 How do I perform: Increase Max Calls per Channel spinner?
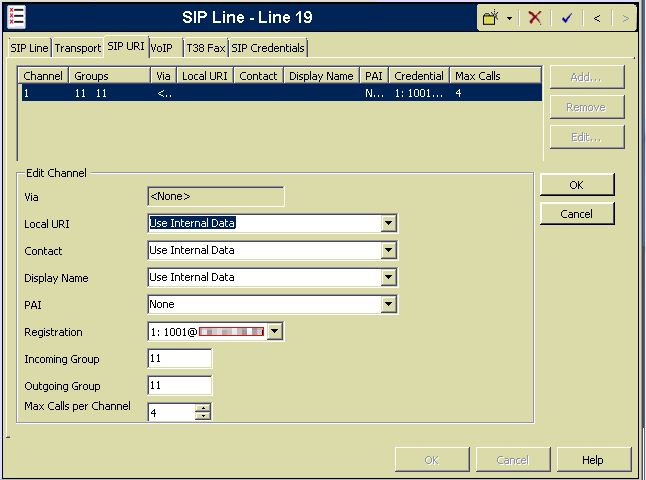[x=203, y=407]
